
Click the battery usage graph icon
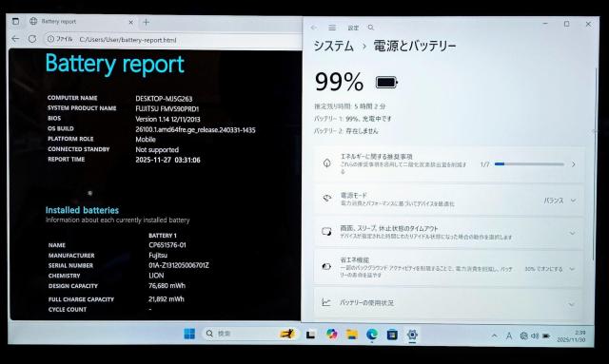tap(326, 302)
